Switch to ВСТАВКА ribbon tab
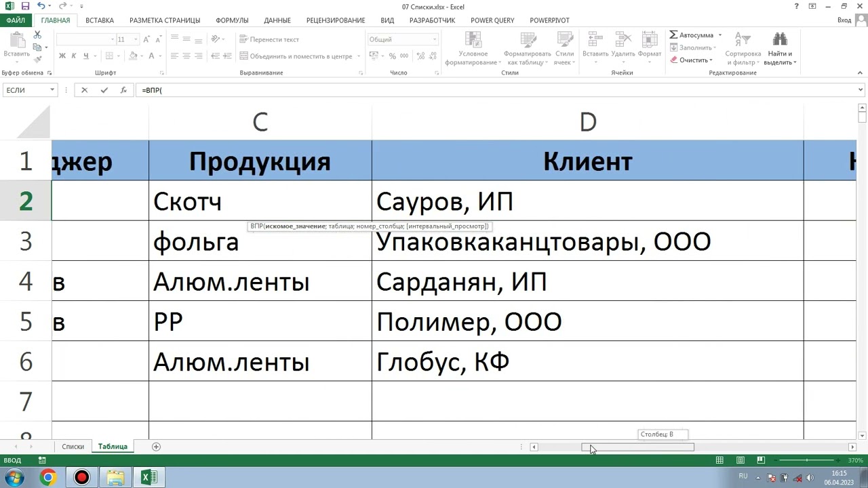 click(x=100, y=20)
